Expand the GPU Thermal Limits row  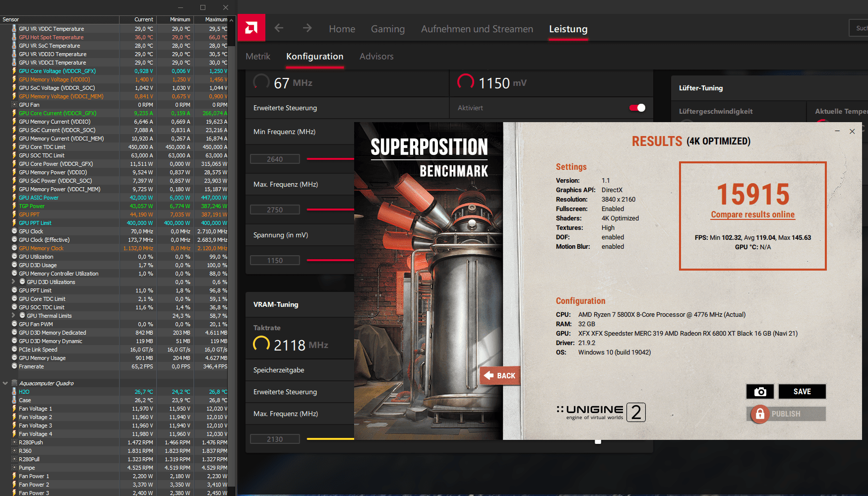tap(13, 316)
